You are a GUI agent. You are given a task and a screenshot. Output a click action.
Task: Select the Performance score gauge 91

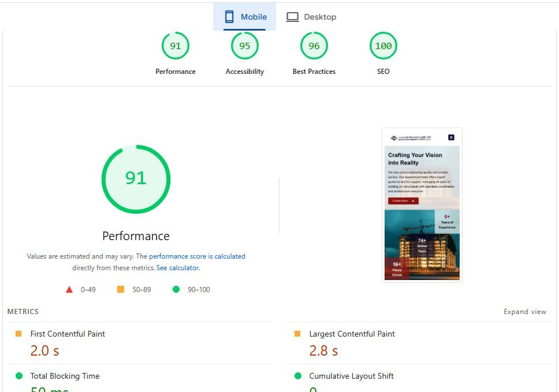pyautogui.click(x=175, y=46)
